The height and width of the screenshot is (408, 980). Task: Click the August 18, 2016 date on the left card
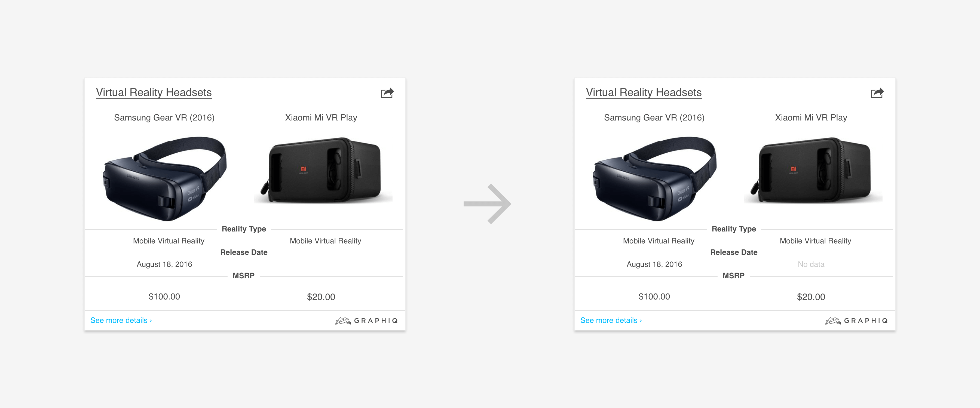click(164, 264)
